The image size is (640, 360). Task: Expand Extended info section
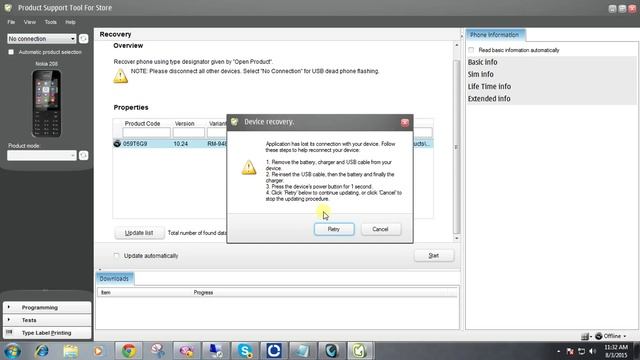pyautogui.click(x=489, y=99)
